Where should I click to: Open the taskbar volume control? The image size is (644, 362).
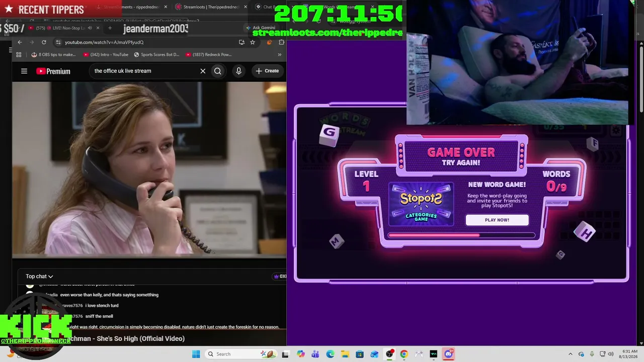point(612,354)
